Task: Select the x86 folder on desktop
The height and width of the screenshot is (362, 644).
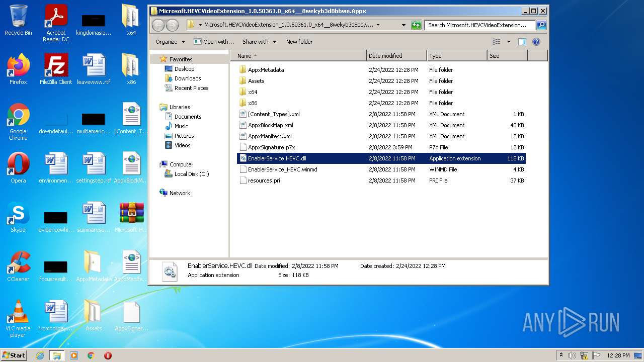Action: [131, 69]
